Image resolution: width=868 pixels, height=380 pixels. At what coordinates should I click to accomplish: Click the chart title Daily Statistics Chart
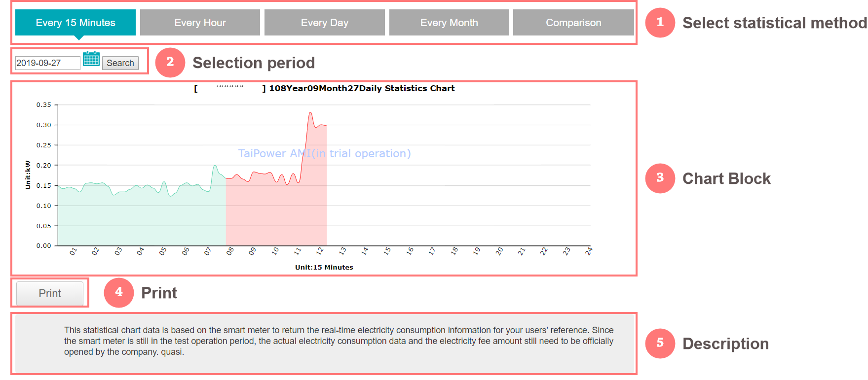(x=362, y=88)
